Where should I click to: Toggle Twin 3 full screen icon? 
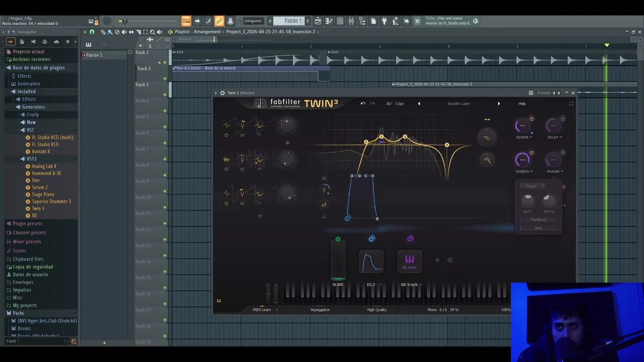(571, 104)
